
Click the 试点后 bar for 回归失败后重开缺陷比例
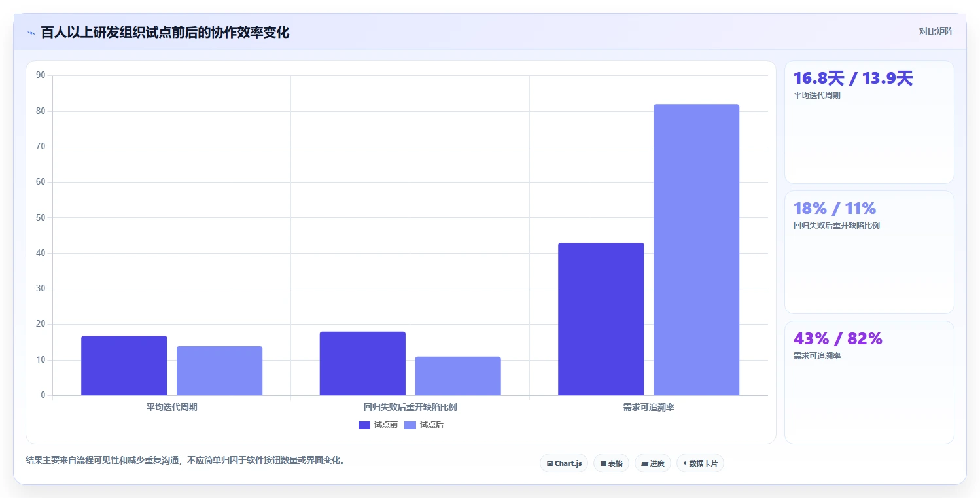pos(458,376)
